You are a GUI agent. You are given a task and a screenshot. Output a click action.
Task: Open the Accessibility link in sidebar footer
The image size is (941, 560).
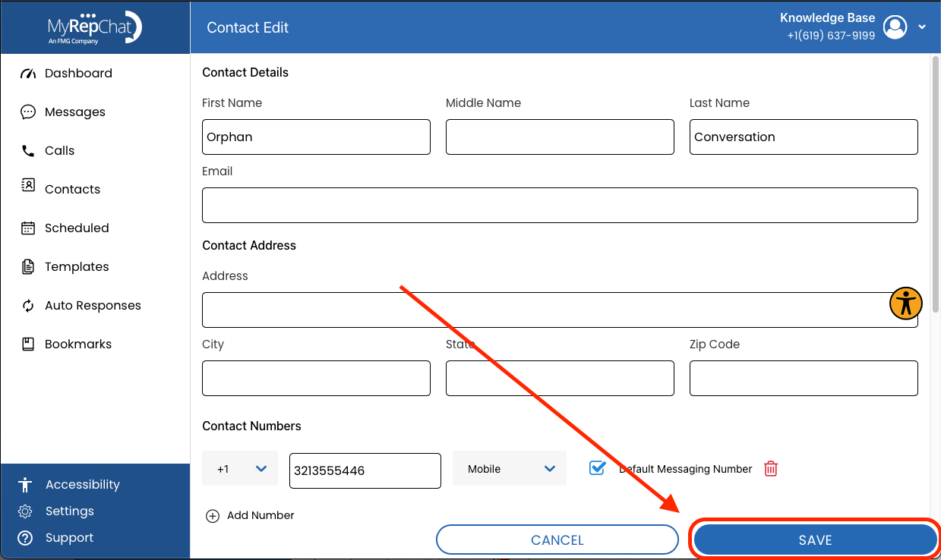click(83, 485)
